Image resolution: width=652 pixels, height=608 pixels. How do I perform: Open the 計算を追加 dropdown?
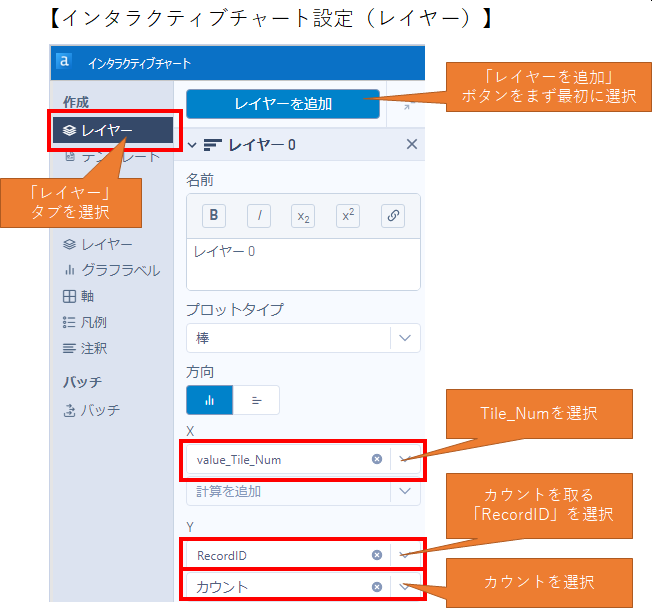(303, 492)
